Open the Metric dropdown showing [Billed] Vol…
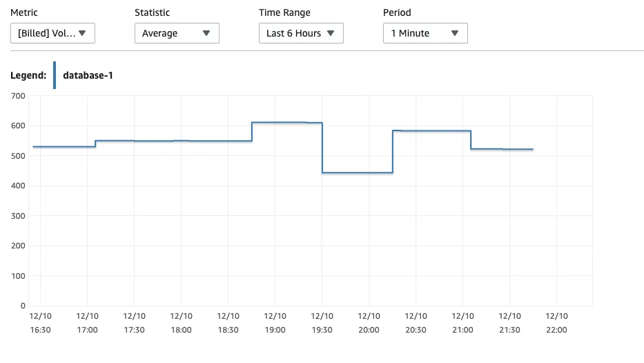 52,33
